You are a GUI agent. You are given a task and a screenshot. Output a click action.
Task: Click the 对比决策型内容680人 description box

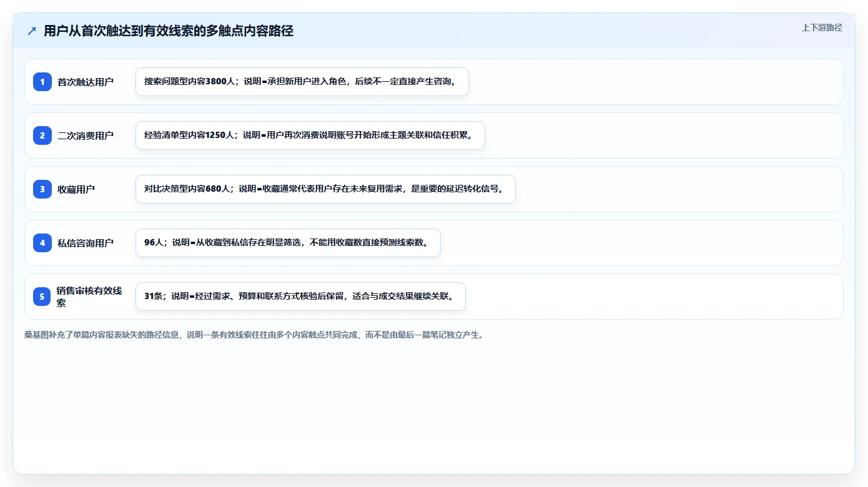coord(325,189)
